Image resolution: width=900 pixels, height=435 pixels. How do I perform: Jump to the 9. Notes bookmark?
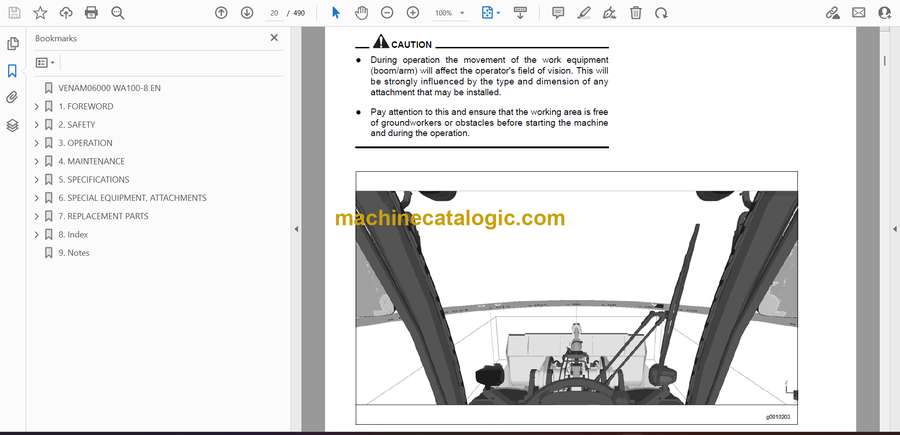point(74,253)
